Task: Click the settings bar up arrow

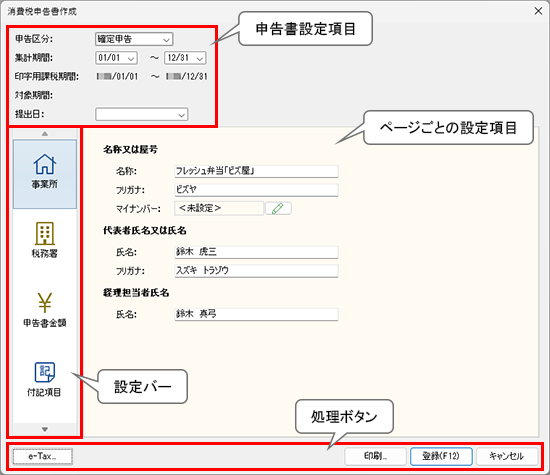Action: 45,134
